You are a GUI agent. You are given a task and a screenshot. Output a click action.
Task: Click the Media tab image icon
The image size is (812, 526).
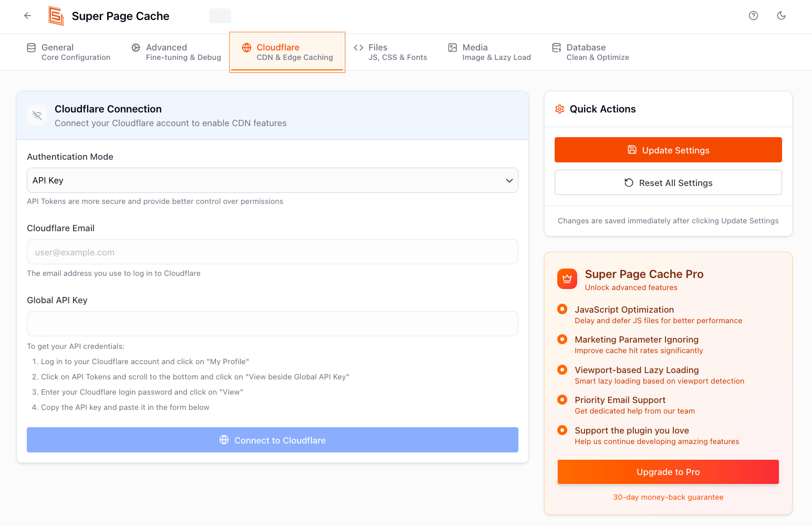pyautogui.click(x=452, y=48)
